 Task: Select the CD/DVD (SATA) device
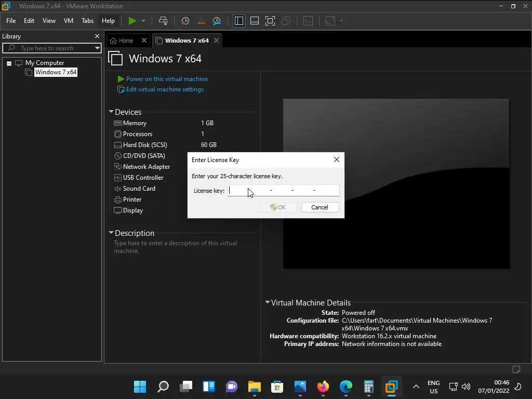144,156
